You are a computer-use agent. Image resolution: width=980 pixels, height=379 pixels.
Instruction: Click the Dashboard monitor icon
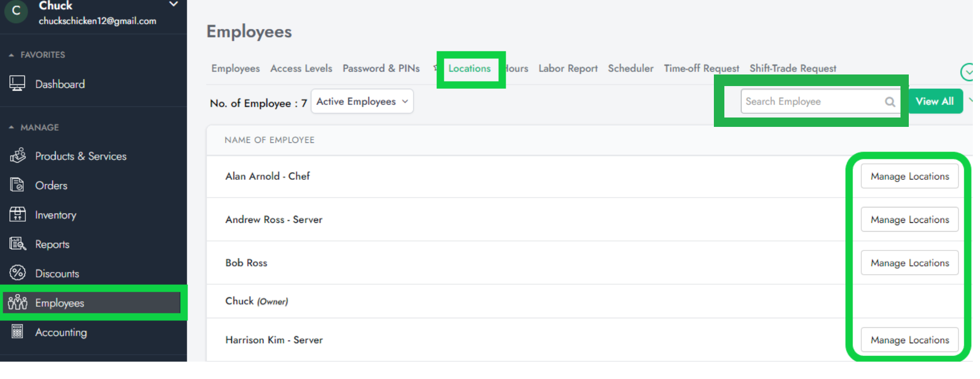[x=17, y=84]
